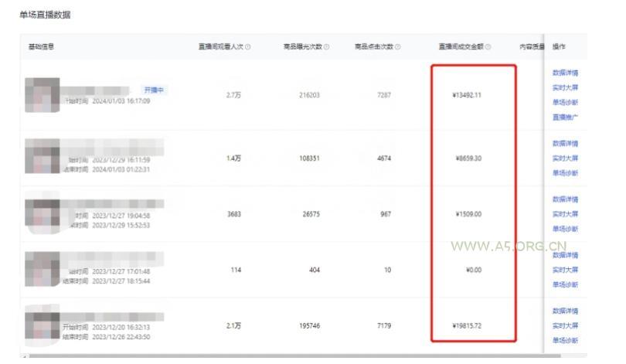Open 数据详情 for the ¥1509.00 session
626x364 pixels.
[565, 199]
